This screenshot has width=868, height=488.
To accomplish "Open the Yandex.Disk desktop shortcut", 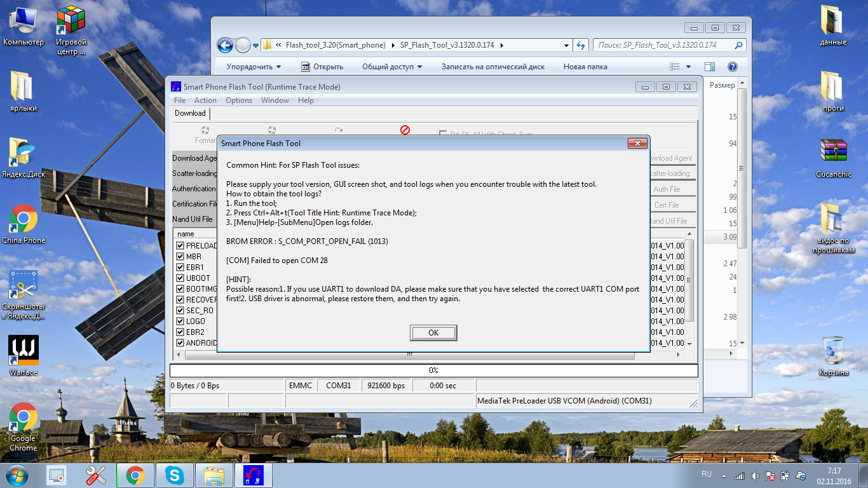I will coord(24,153).
